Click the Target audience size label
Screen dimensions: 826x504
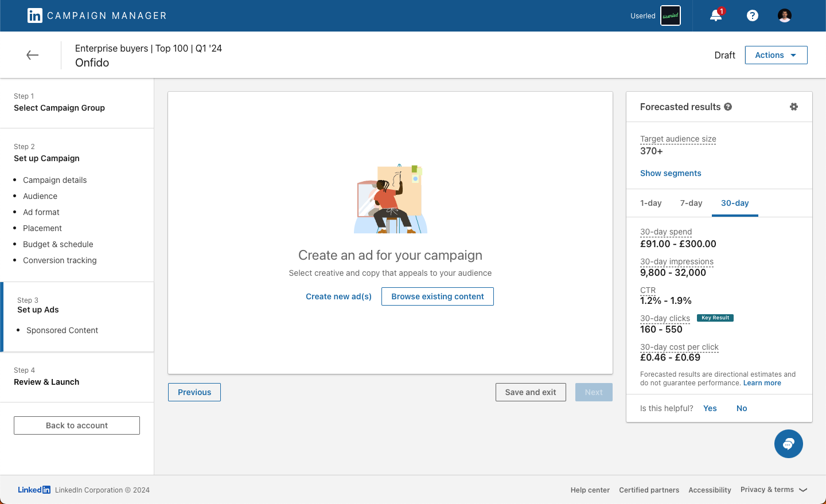click(x=678, y=139)
